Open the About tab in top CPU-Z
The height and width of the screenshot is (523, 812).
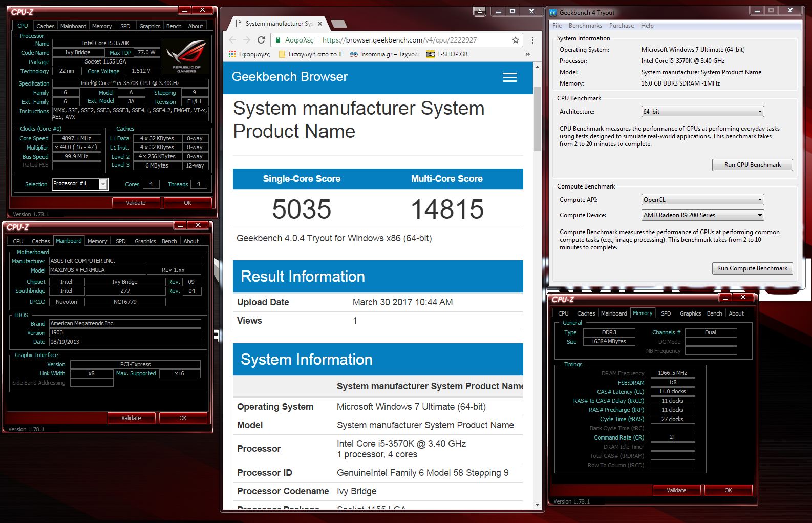(196, 26)
